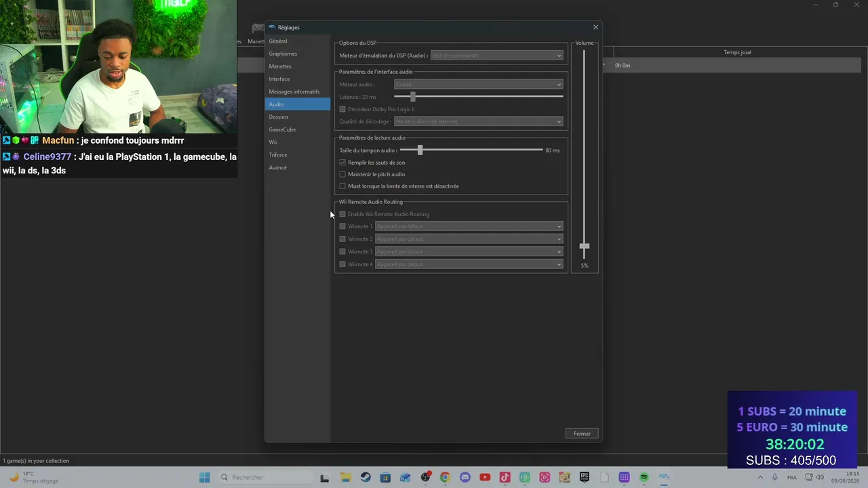Image resolution: width=868 pixels, height=488 pixels.
Task: Switch to Dolphin emulator taskbar icon
Action: pyautogui.click(x=665, y=477)
